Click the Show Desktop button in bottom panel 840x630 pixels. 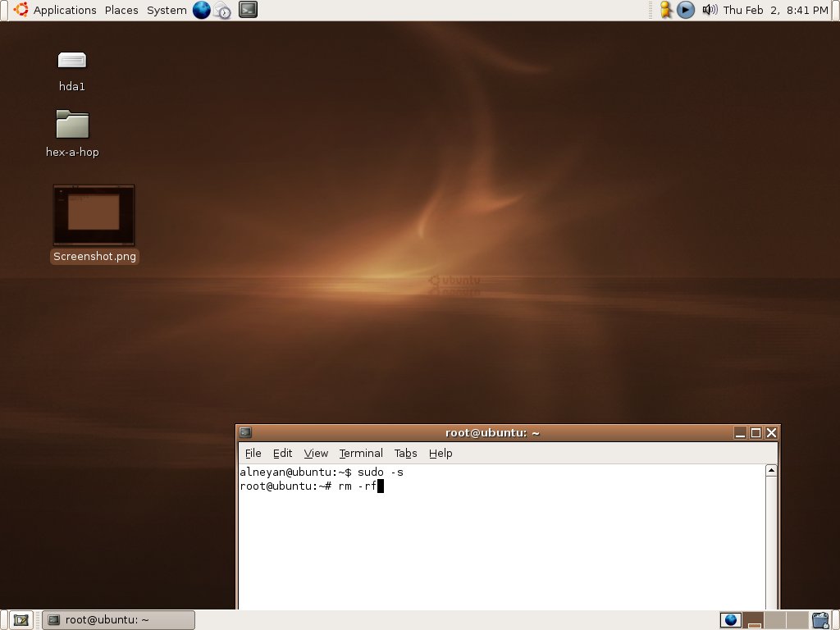tap(21, 620)
